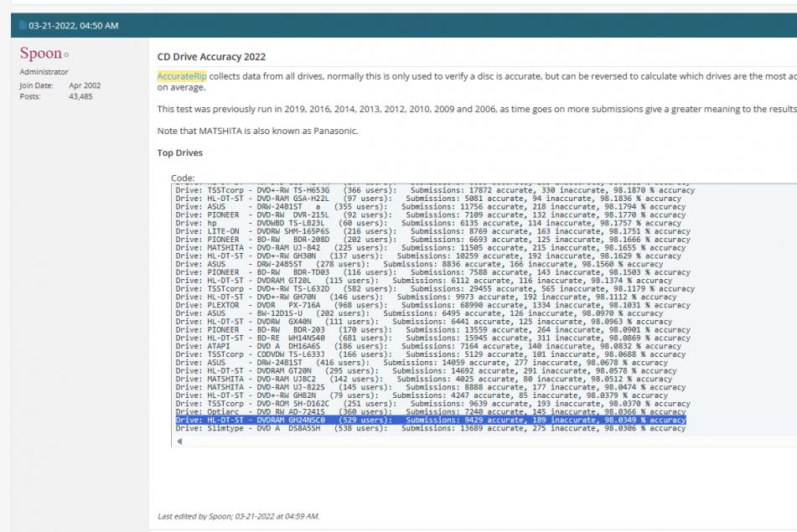Click the Slimtype DVD A DS8A5SH line
This screenshot has height=532, width=797.
click(430, 428)
